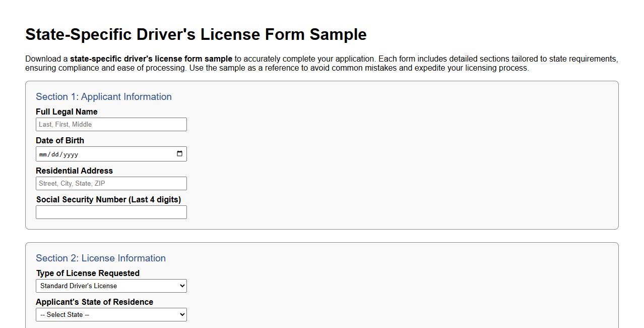Open the Applicant's State of Residence selector
This screenshot has height=328, width=644.
click(x=111, y=314)
